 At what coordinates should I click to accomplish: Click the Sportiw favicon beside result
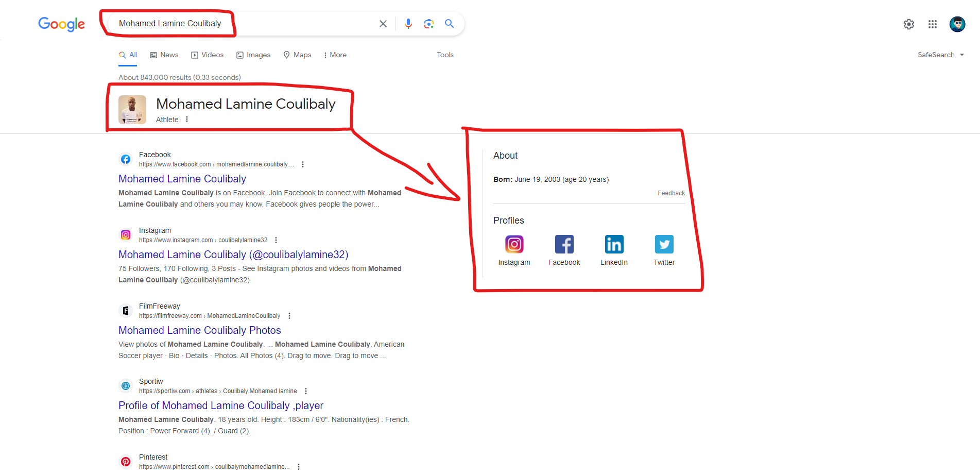126,386
